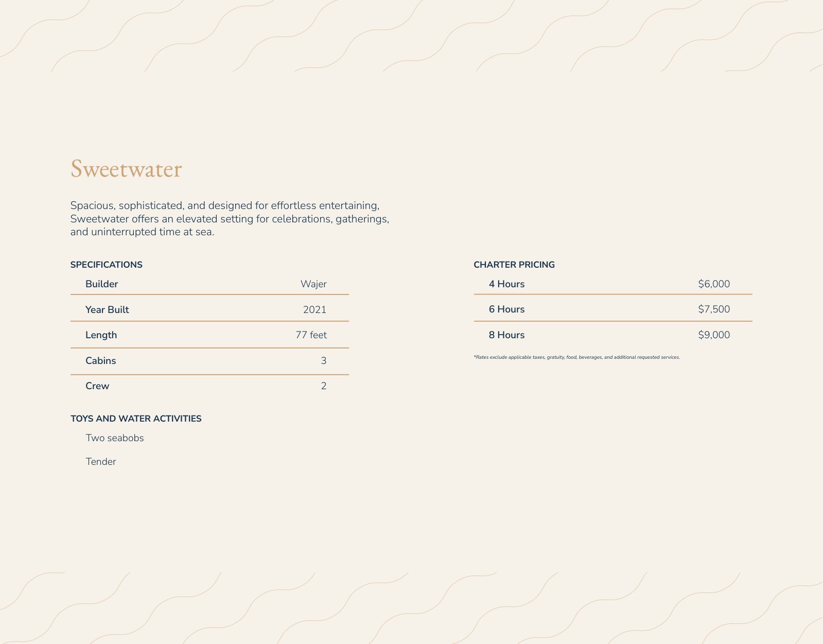The height and width of the screenshot is (644, 823).
Task: Select the SPECIFICATIONS section heading
Action: [107, 265]
